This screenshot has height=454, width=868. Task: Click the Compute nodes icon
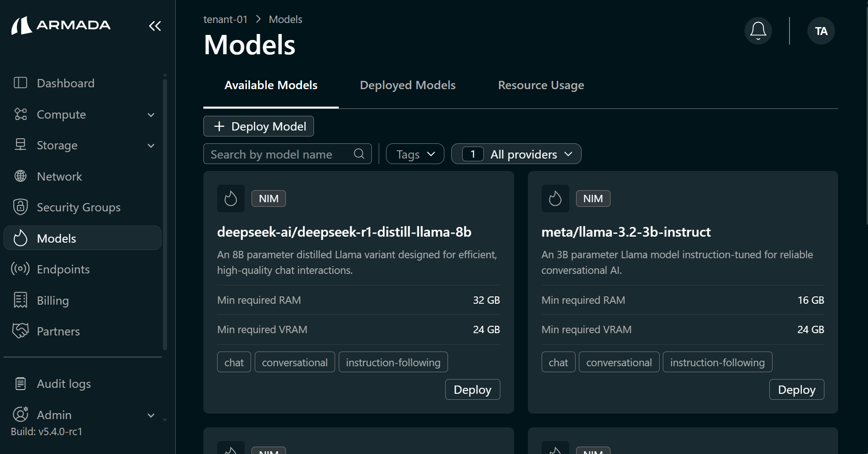click(20, 114)
